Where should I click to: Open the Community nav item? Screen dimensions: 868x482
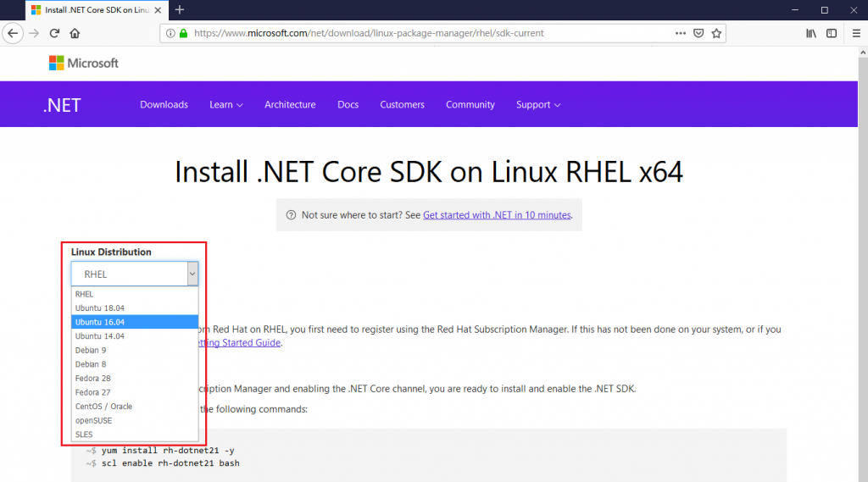click(470, 104)
